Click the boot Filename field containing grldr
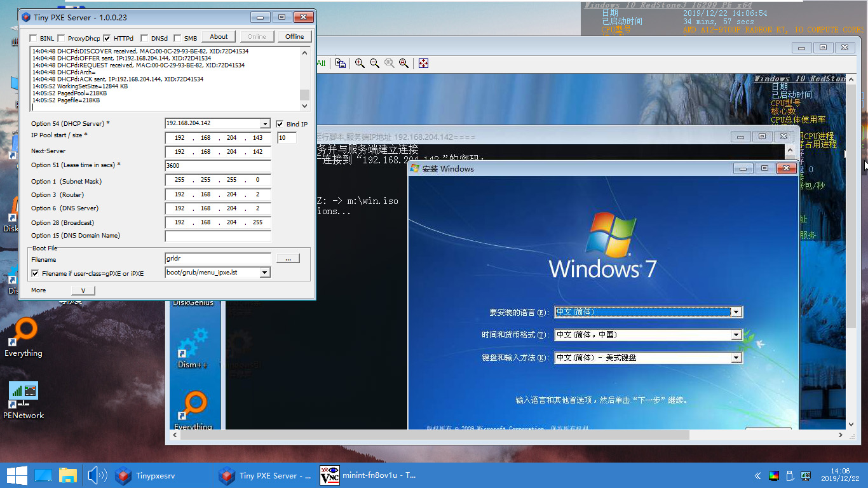 [x=218, y=259]
